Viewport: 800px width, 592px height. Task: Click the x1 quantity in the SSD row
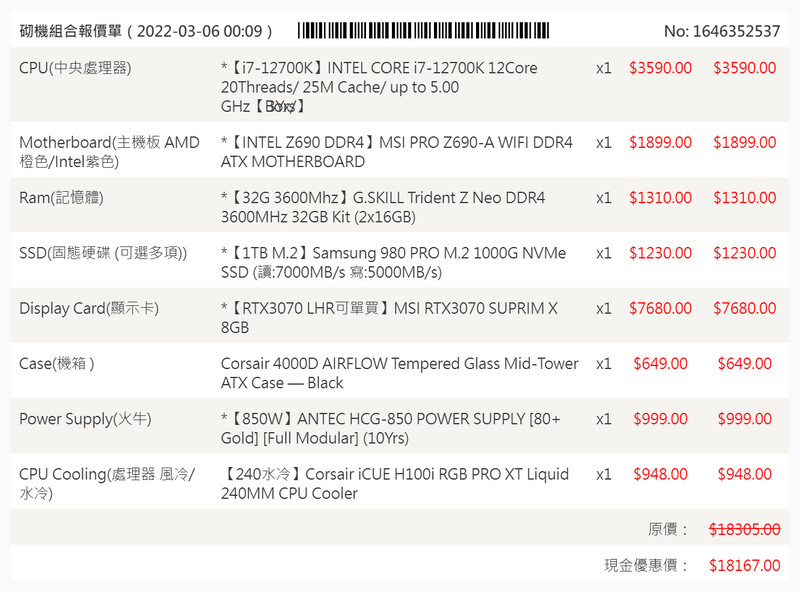tap(603, 253)
